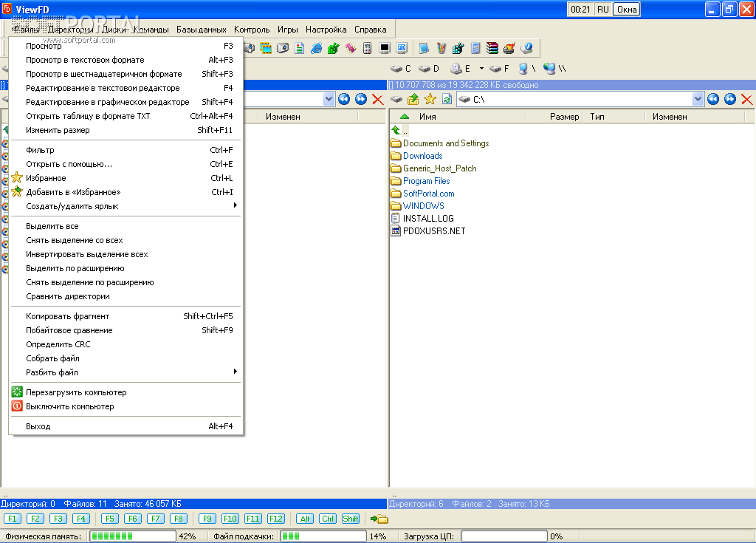
Task: Click the red X in right panel
Action: pyautogui.click(x=747, y=100)
